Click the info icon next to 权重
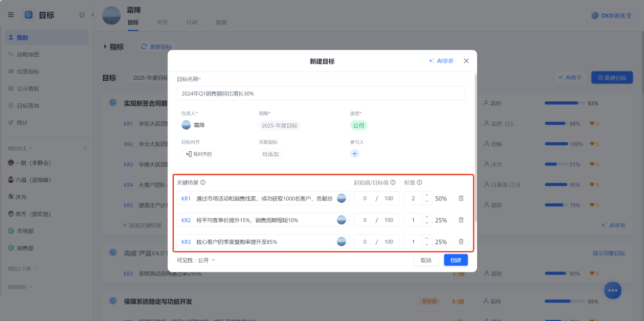644x321 pixels. 419,183
